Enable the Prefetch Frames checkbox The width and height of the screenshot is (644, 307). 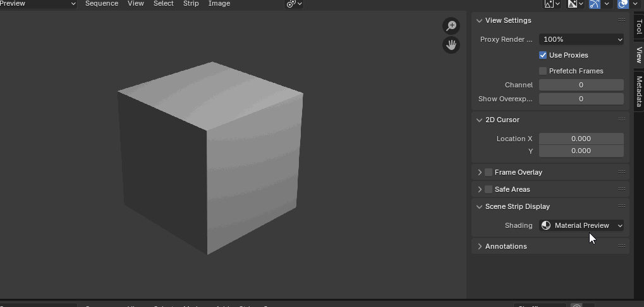click(x=543, y=71)
